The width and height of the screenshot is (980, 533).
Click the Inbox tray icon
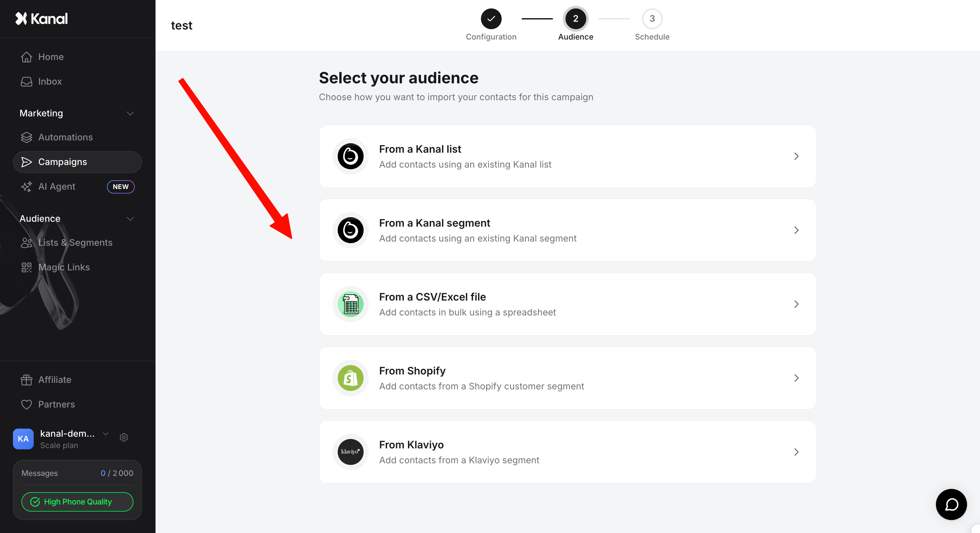coord(26,81)
